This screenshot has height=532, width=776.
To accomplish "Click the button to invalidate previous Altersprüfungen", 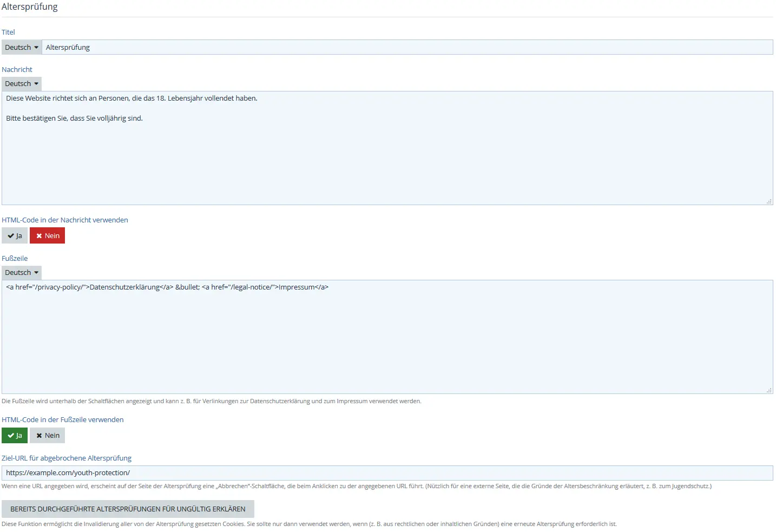I will 128,509.
